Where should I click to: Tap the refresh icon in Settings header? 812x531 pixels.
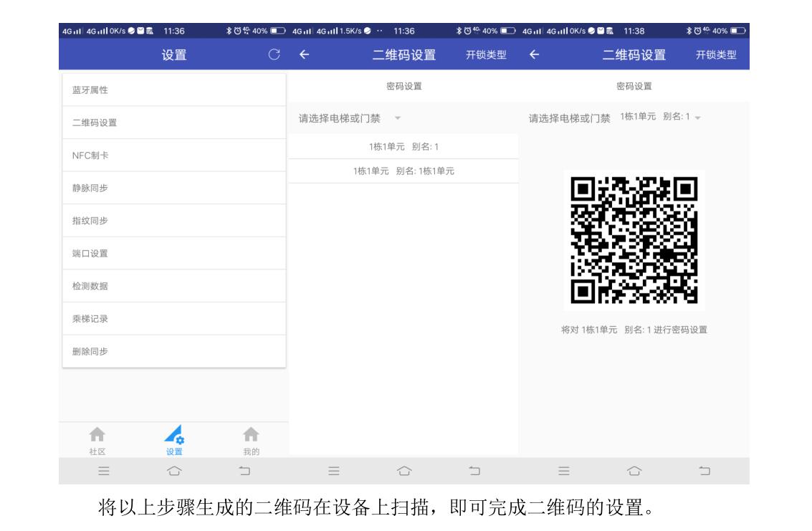pyautogui.click(x=274, y=54)
